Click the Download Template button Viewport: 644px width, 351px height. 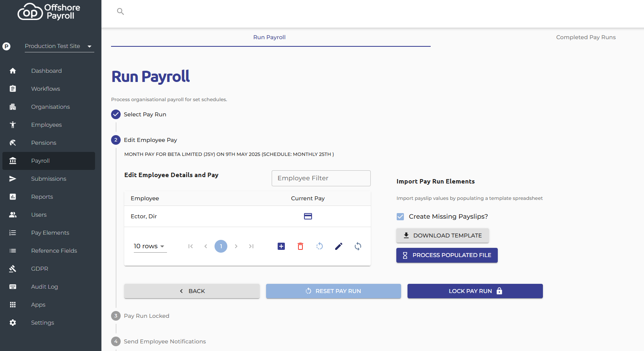click(x=443, y=235)
